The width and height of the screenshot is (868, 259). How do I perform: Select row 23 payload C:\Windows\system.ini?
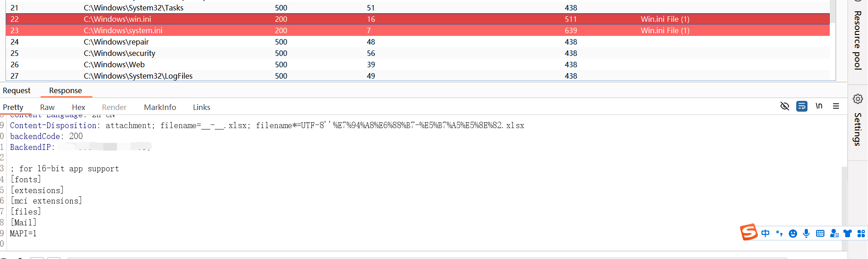click(123, 30)
